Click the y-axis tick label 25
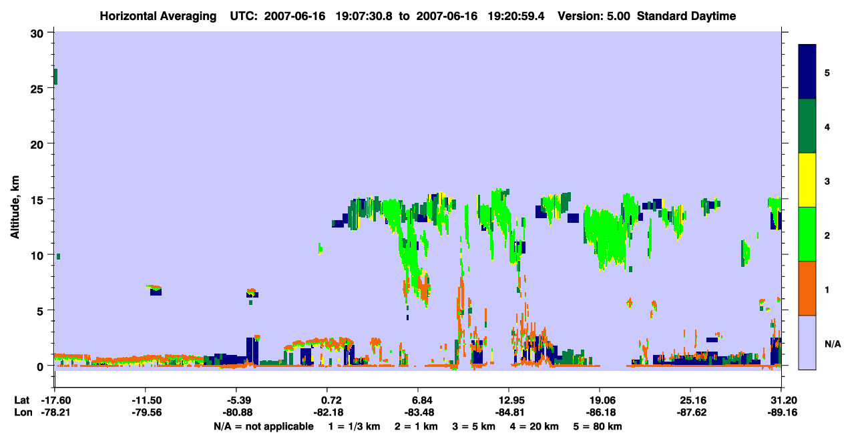The image size is (868, 445). pos(38,89)
